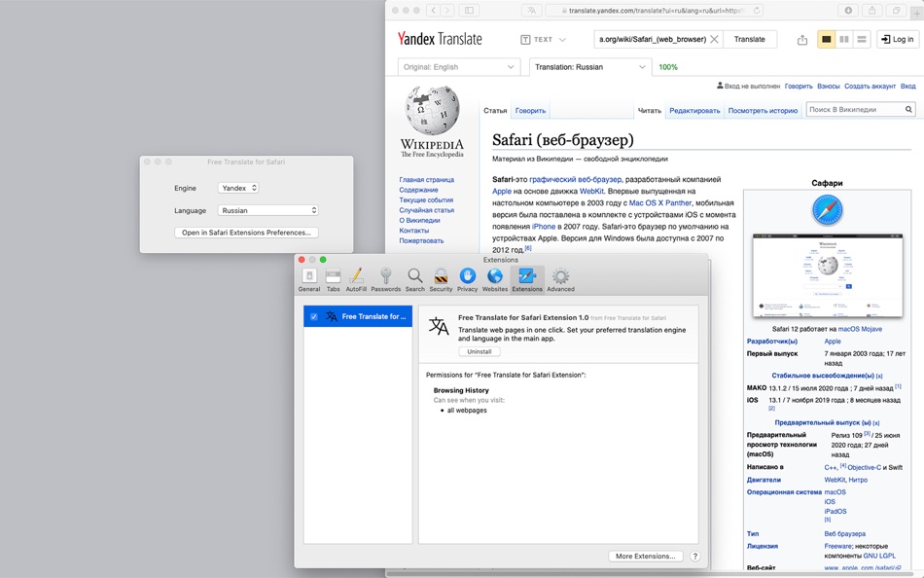The image size is (924, 578).
Task: Open the Search preferences pane
Action: tap(415, 279)
